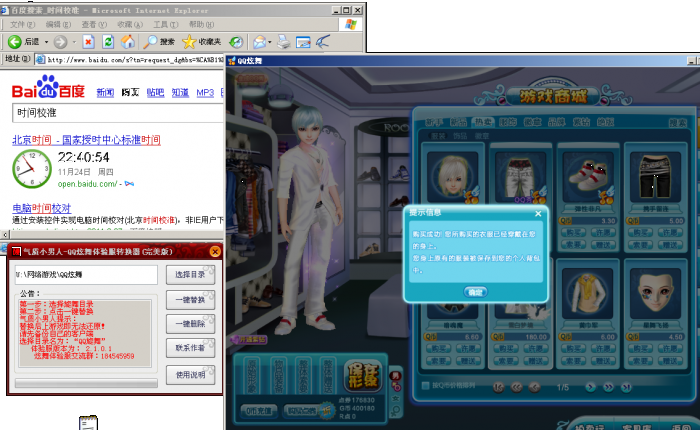Switch to the 热卖 shop tab
The image size is (700, 430).
pos(483,122)
